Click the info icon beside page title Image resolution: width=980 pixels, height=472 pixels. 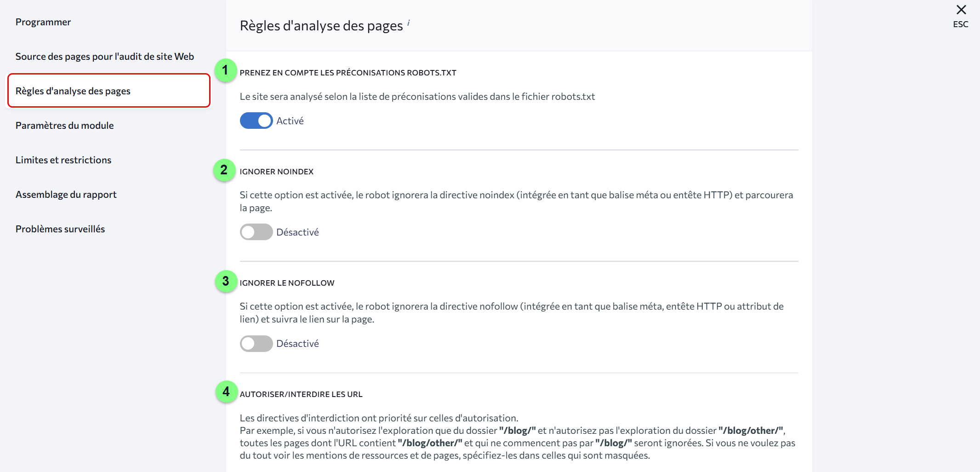point(408,23)
